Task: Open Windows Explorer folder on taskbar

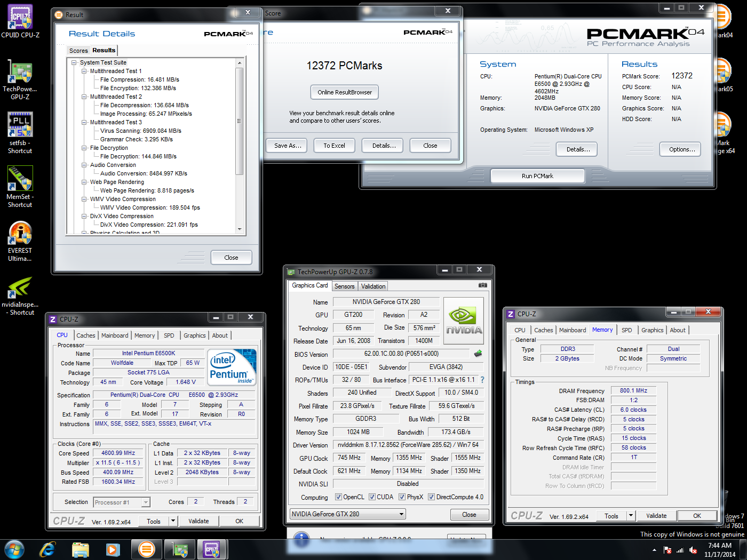Action: 81,549
